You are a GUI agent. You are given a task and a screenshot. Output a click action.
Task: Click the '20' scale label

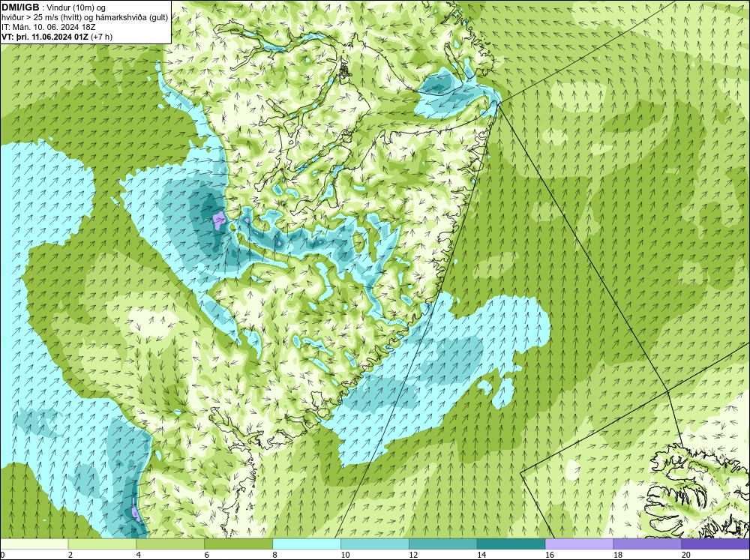[685, 555]
